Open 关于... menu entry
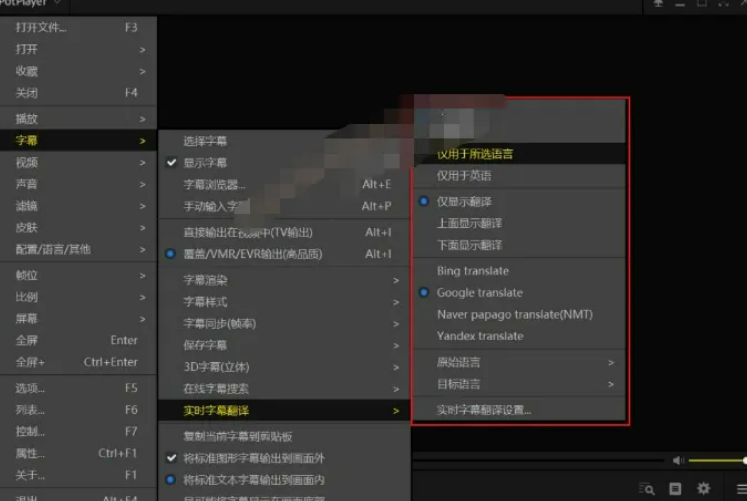 tap(78, 475)
